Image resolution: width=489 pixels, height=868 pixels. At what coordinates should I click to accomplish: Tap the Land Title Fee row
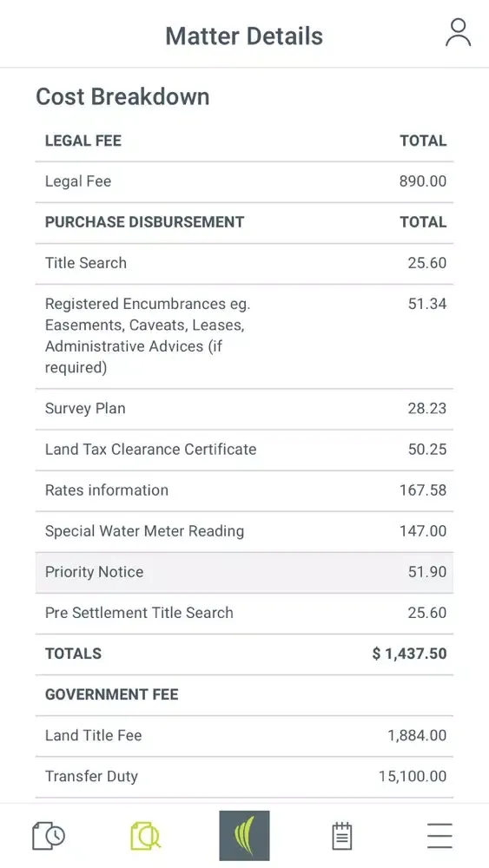244,736
